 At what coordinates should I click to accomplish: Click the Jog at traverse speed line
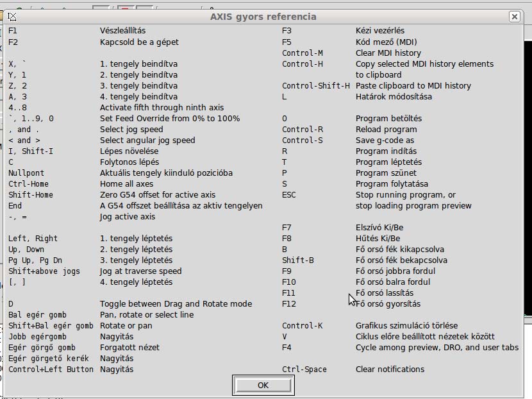coord(140,271)
